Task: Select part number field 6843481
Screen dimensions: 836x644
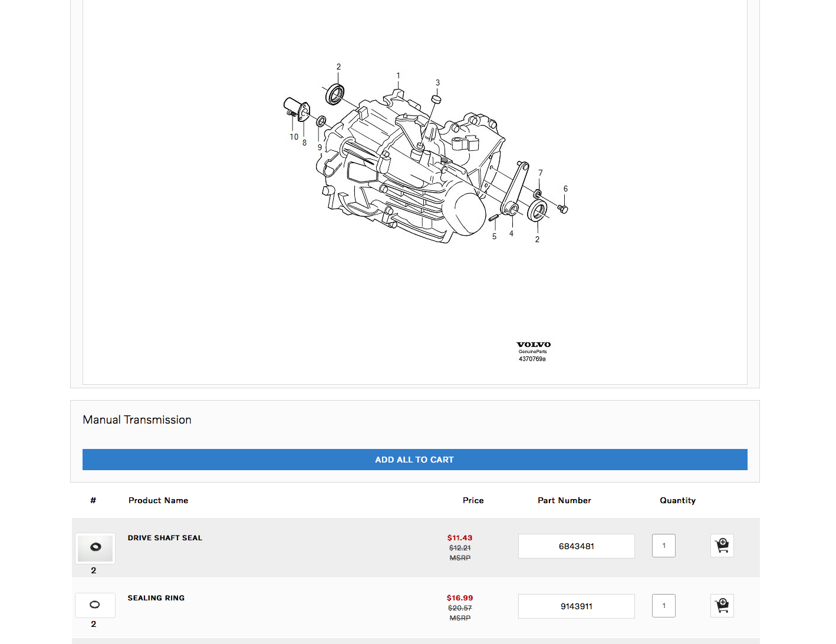Action: (x=576, y=546)
